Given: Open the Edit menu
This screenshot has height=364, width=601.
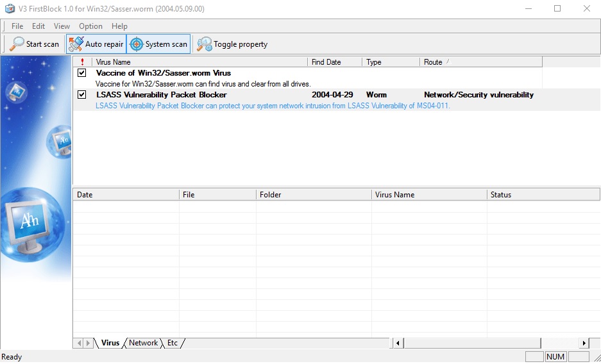Looking at the screenshot, I should tap(38, 26).
